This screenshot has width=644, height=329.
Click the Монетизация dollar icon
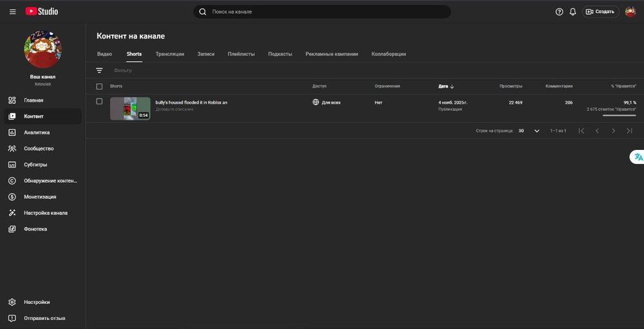click(x=12, y=197)
